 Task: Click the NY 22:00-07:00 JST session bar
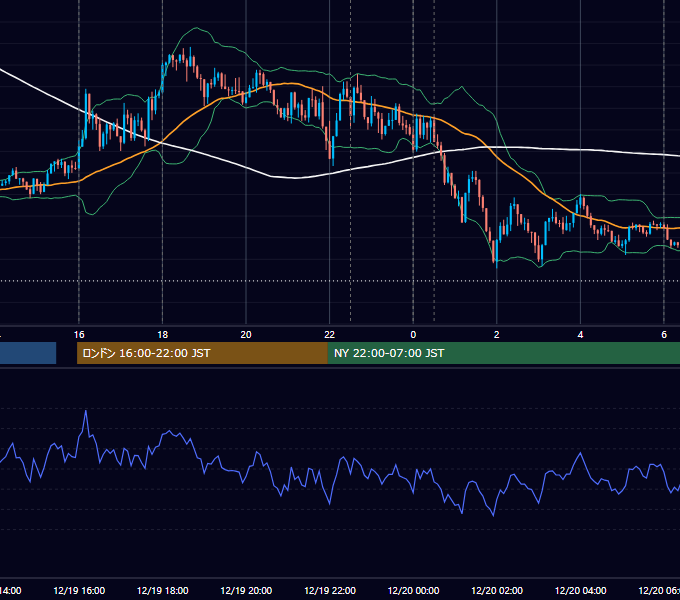pyautogui.click(x=504, y=353)
